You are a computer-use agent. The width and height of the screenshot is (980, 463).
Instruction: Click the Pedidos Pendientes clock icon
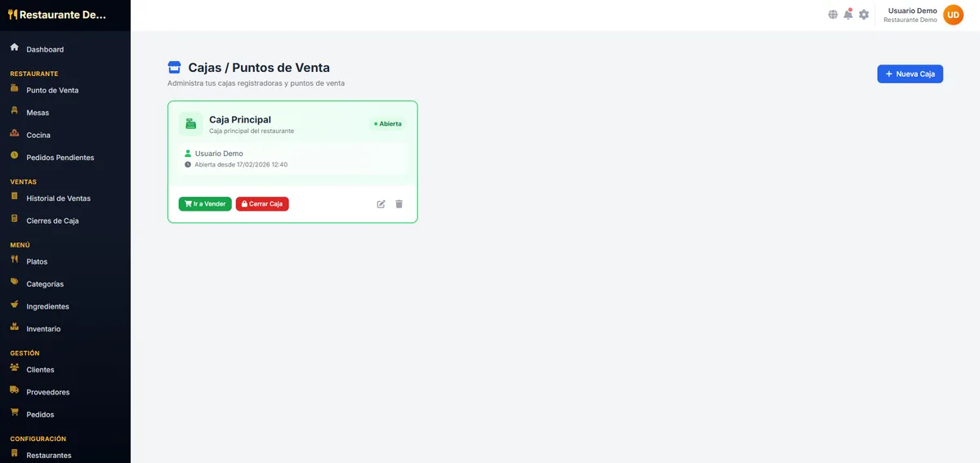(x=15, y=155)
